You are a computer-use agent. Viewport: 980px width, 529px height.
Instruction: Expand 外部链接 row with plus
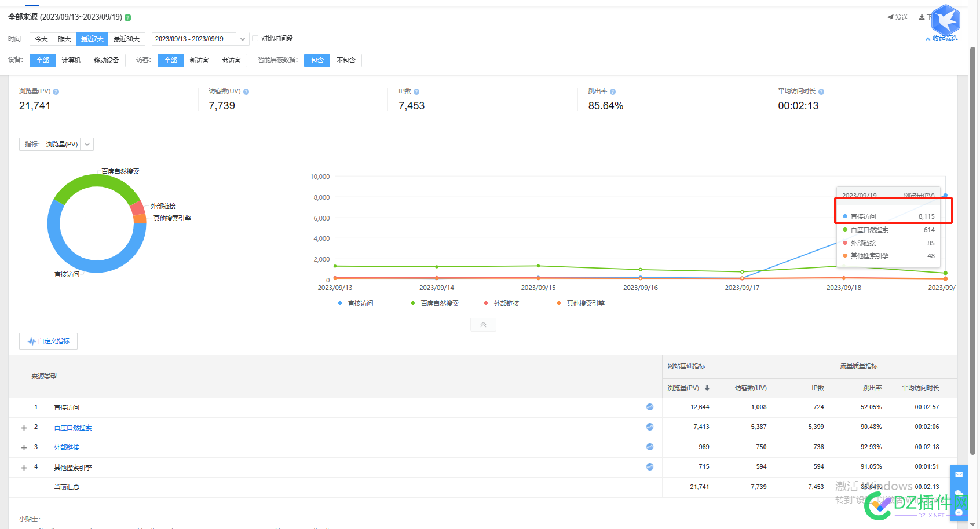click(24, 448)
